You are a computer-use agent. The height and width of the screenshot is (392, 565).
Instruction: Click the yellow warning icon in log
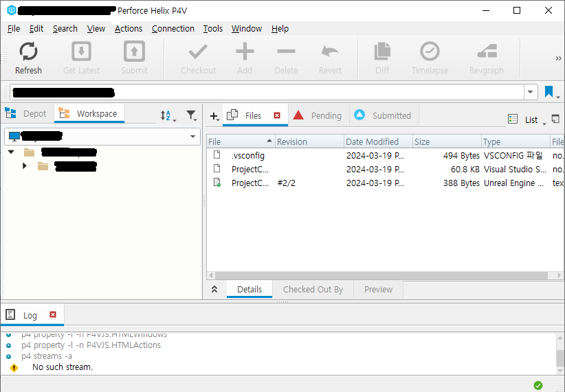click(x=14, y=368)
